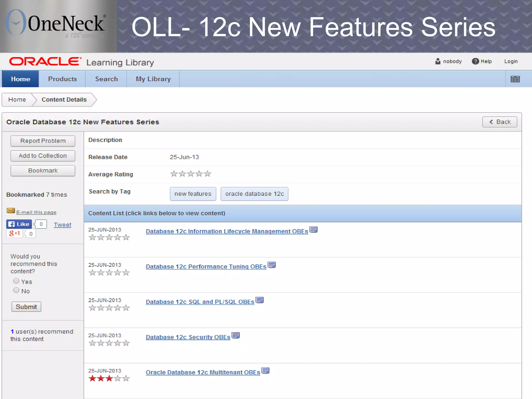The width and height of the screenshot is (532, 399).
Task: Click the Tweet link
Action: pyautogui.click(x=62, y=225)
